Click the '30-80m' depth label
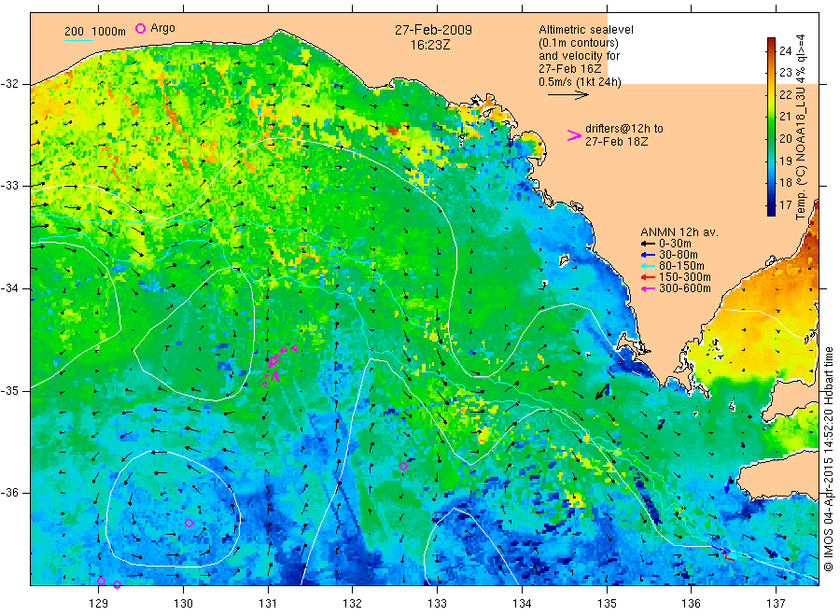The image size is (840, 616). pos(679,255)
